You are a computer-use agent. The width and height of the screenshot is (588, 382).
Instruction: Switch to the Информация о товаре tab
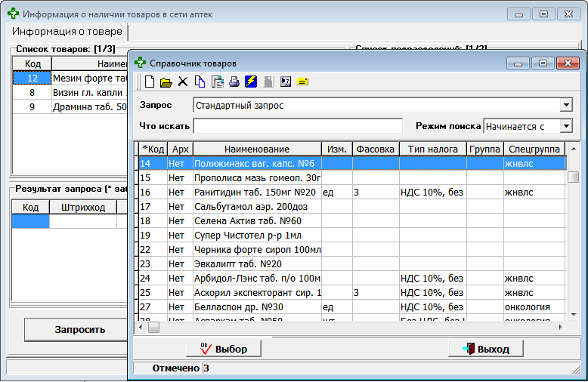click(x=67, y=32)
